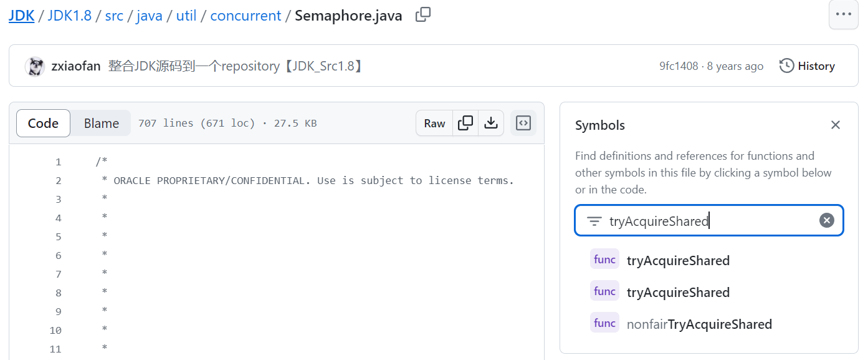The height and width of the screenshot is (360, 868).
Task: Open the three-dot more options menu
Action: pos(843,15)
